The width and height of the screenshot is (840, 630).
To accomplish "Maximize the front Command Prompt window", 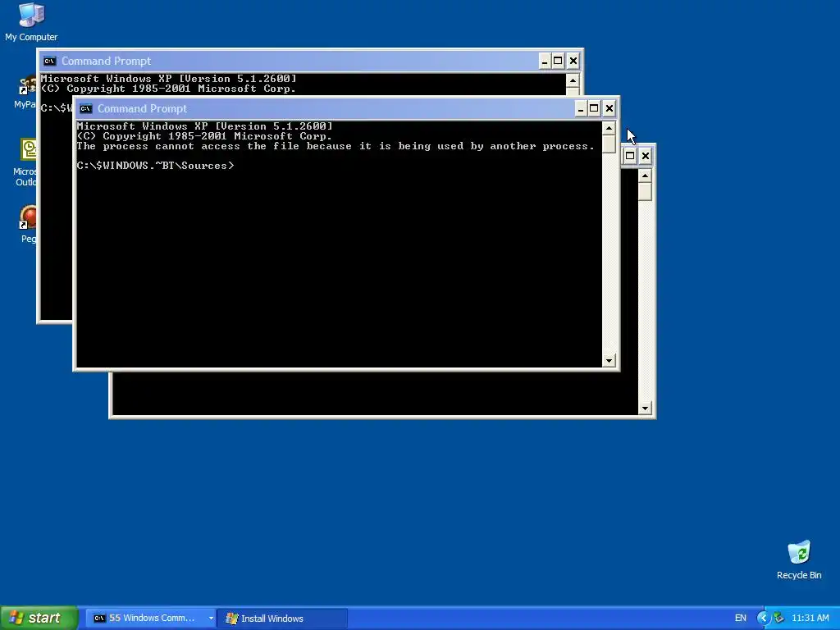I will click(x=594, y=109).
